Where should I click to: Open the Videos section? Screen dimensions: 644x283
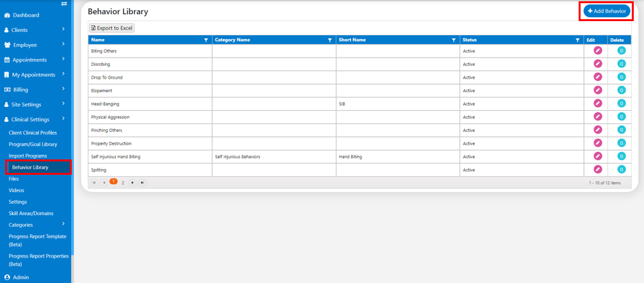click(x=17, y=190)
